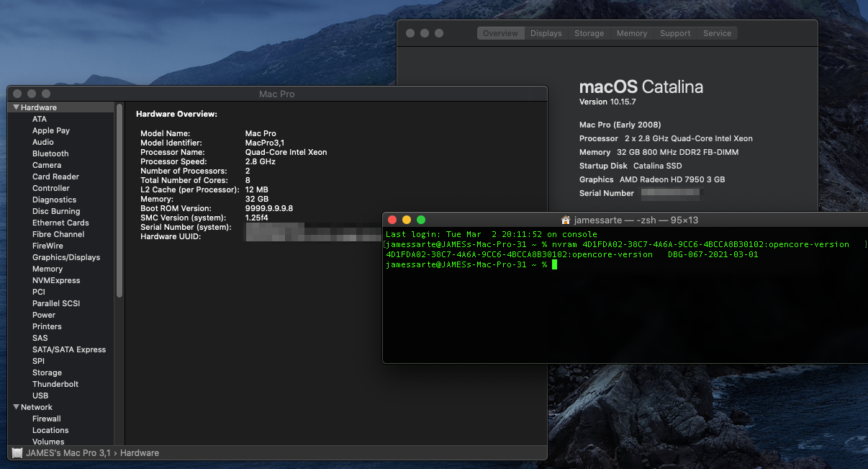
Task: Select Camera in the sidebar list
Action: coord(47,165)
